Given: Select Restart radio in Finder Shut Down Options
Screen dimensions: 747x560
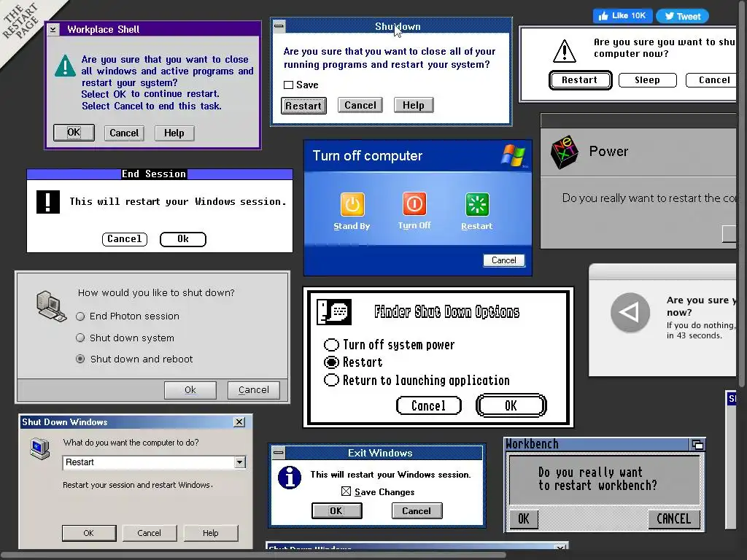Looking at the screenshot, I should point(331,362).
